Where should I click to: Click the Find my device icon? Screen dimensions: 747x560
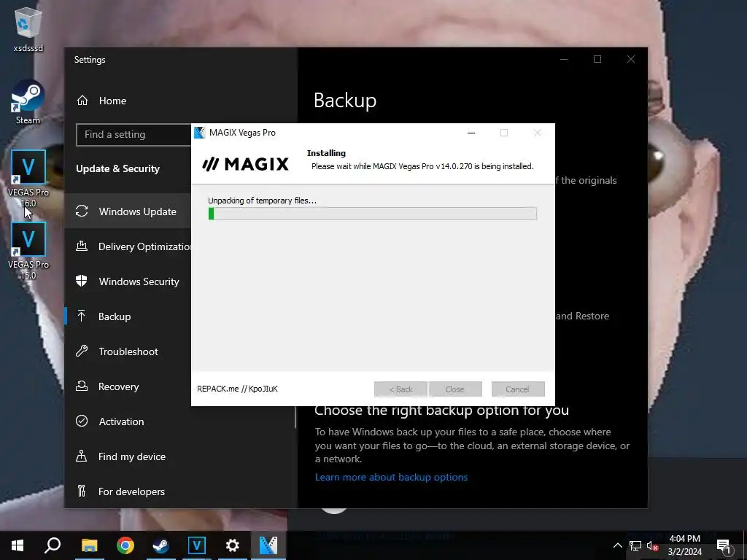[82, 456]
